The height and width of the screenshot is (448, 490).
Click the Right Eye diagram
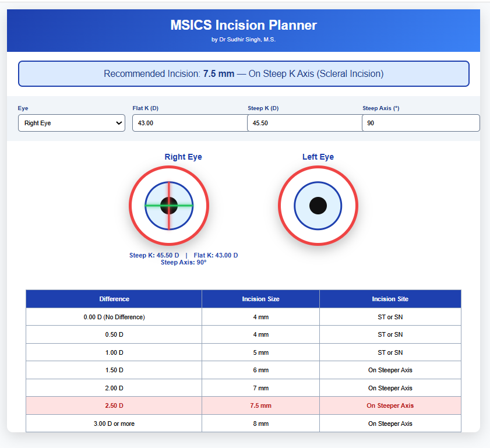[x=169, y=206]
